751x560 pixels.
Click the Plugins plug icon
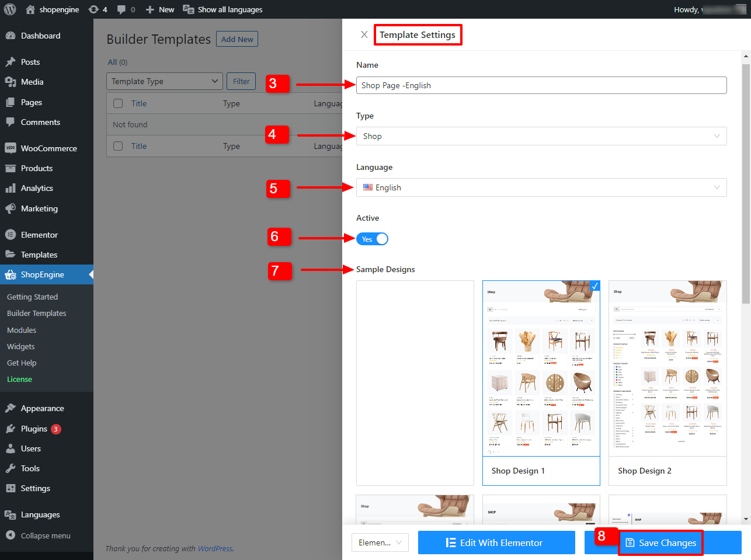click(x=11, y=429)
